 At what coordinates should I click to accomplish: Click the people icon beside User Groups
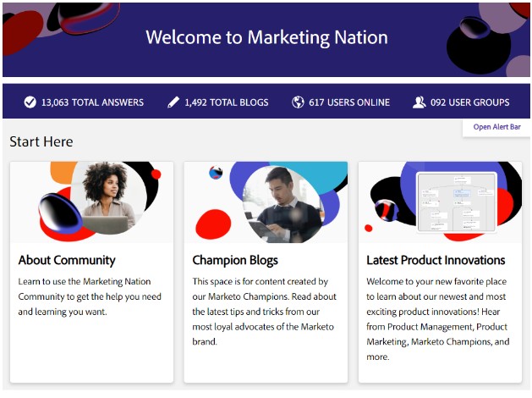[x=419, y=102]
